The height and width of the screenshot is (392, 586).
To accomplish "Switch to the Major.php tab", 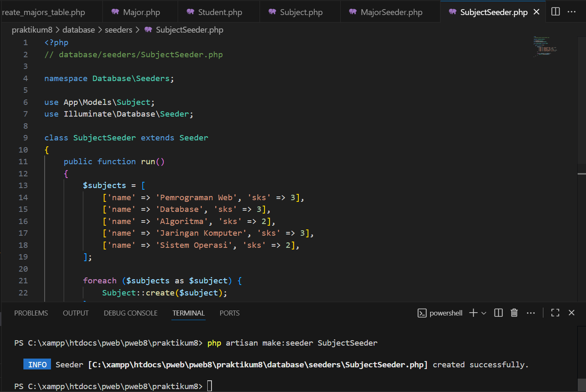I will tap(140, 12).
